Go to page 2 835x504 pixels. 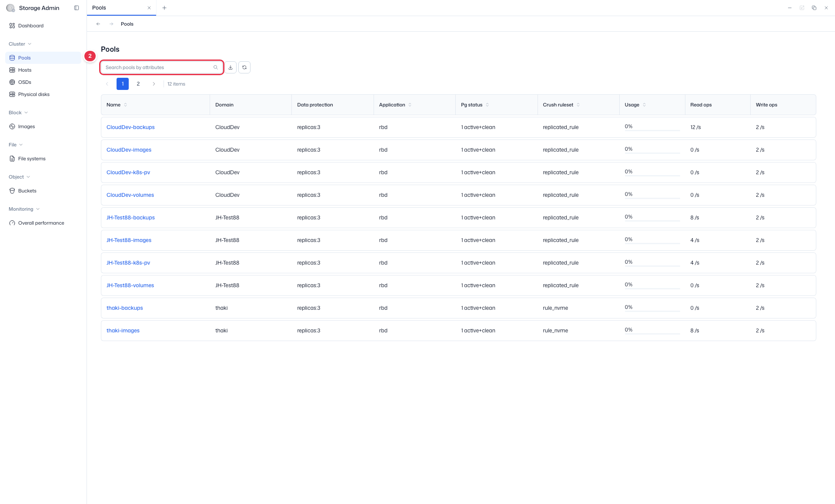tap(138, 84)
